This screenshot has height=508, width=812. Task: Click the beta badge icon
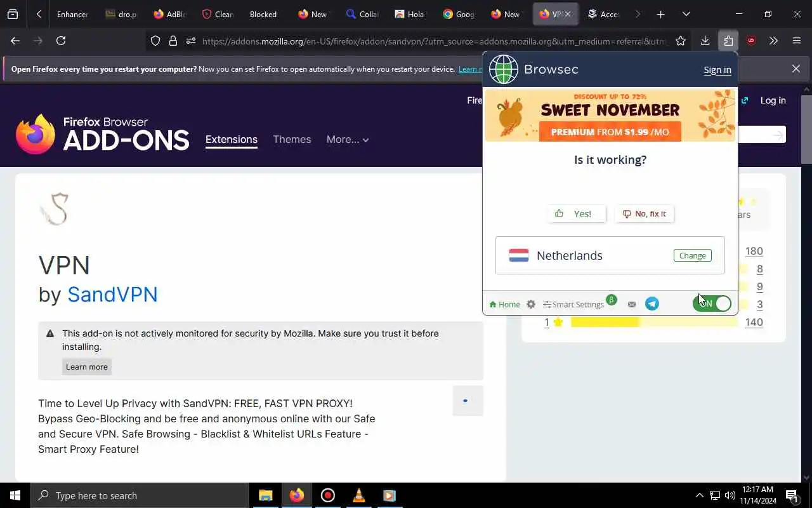(612, 299)
